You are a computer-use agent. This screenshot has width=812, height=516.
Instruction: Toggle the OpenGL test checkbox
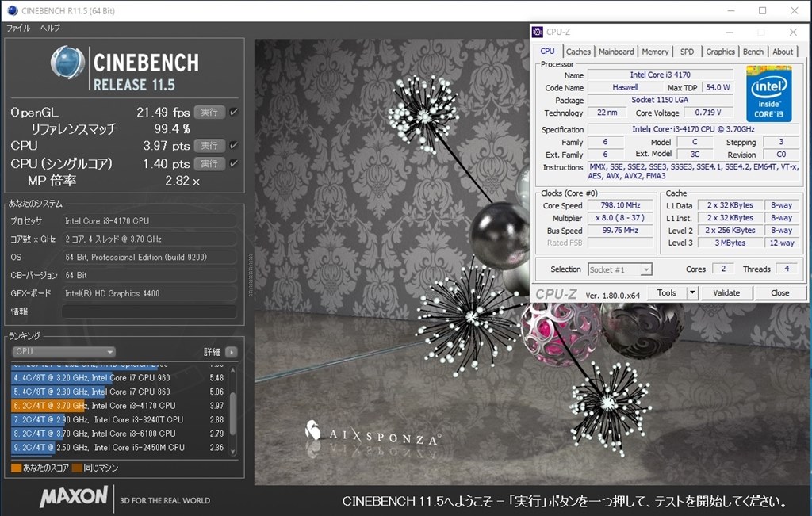coord(234,113)
